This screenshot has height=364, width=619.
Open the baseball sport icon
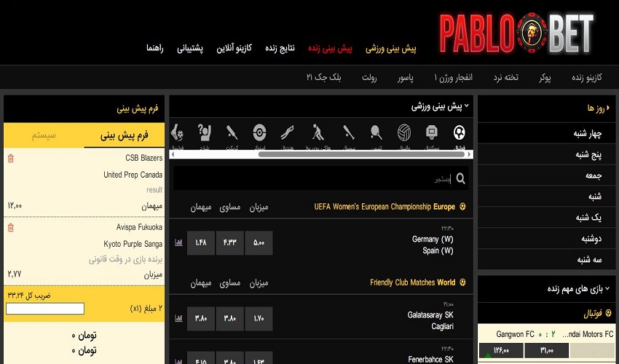tap(348, 133)
